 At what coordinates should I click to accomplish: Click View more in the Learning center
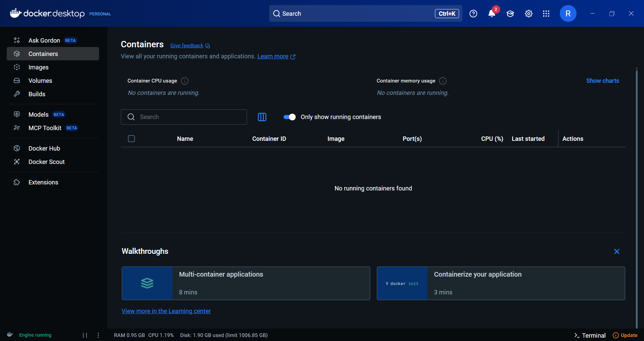pyautogui.click(x=166, y=311)
